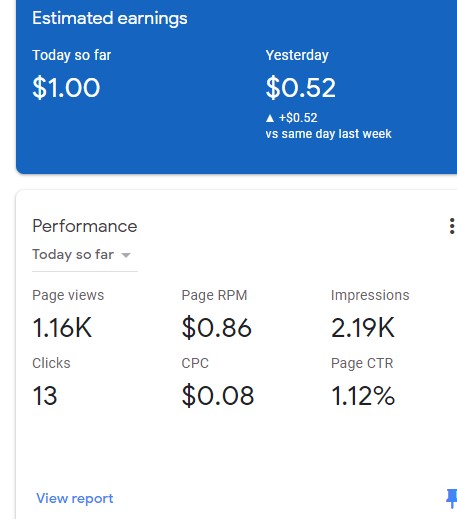Open the Performance card three-dot menu
This screenshot has width=457, height=519.
(451, 226)
